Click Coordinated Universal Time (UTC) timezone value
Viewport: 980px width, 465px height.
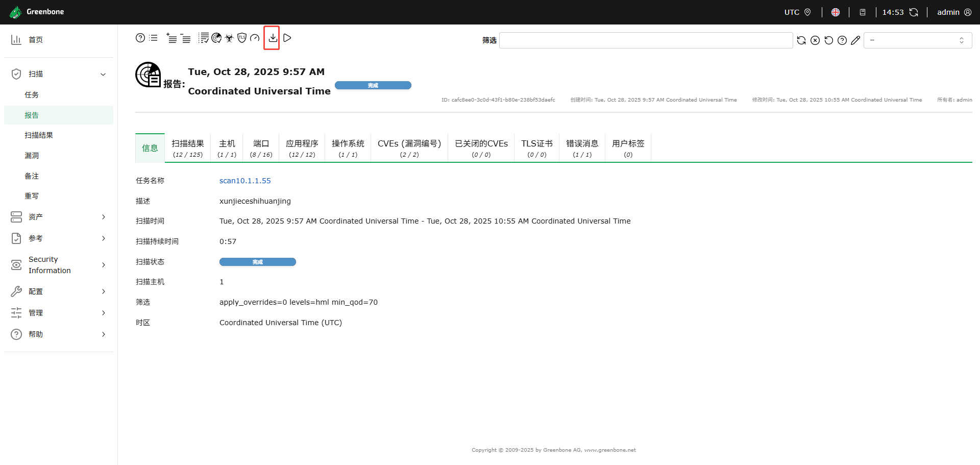click(x=281, y=323)
